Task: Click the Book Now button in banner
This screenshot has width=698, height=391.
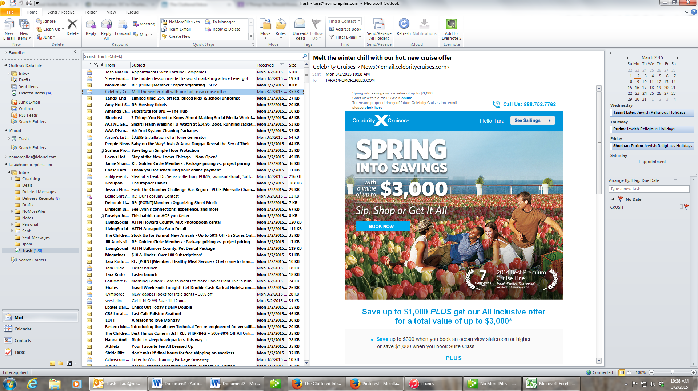Action: click(383, 226)
